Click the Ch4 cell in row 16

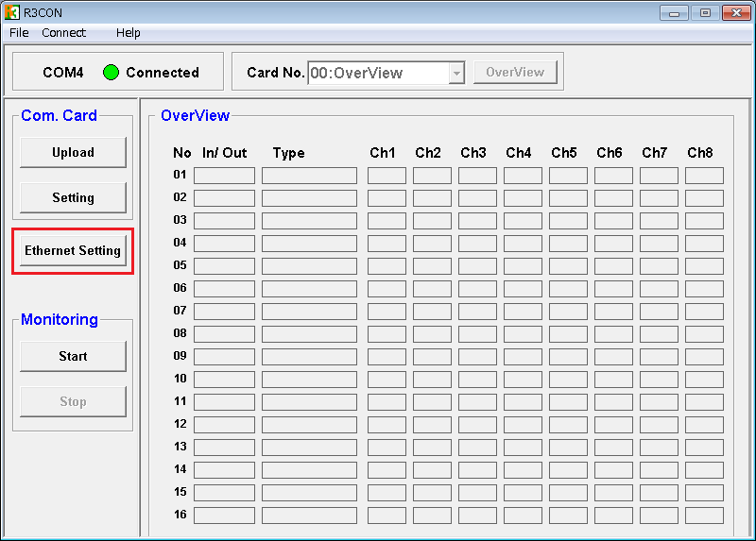tap(523, 516)
